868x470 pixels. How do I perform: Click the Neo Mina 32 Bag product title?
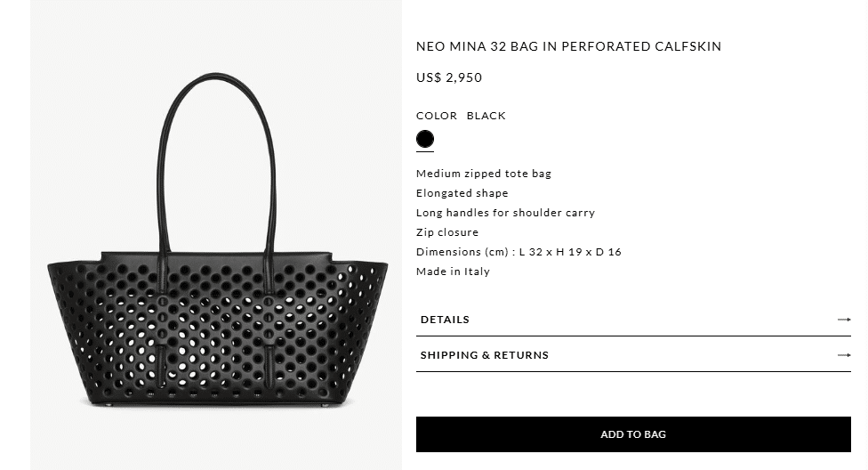[x=568, y=46]
